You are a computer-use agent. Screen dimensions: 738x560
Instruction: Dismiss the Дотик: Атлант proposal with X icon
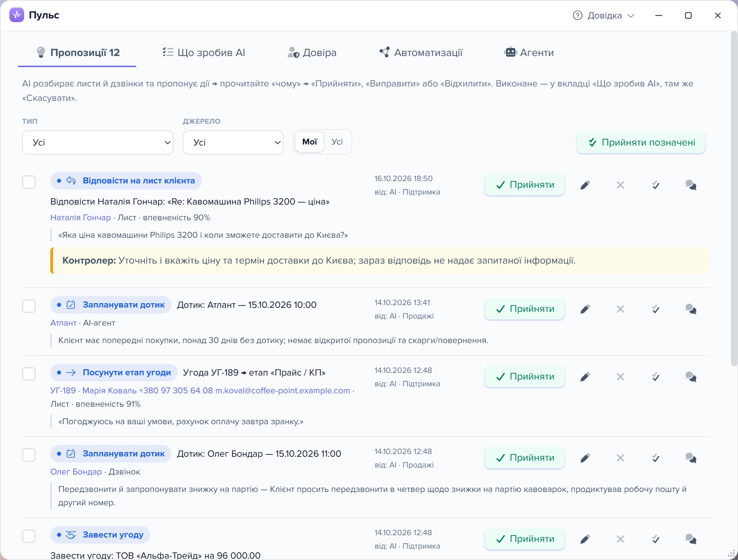[620, 309]
